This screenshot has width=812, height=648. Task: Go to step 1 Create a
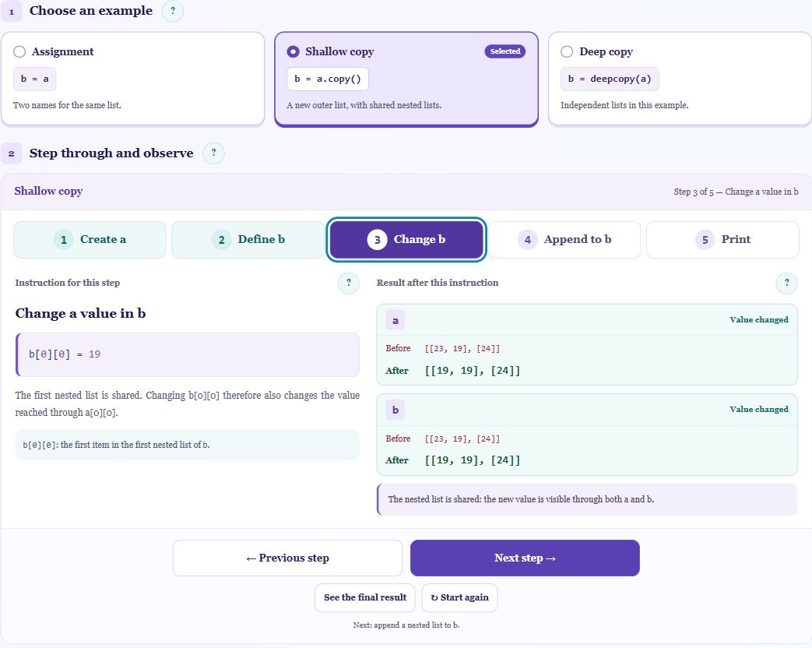[90, 240]
